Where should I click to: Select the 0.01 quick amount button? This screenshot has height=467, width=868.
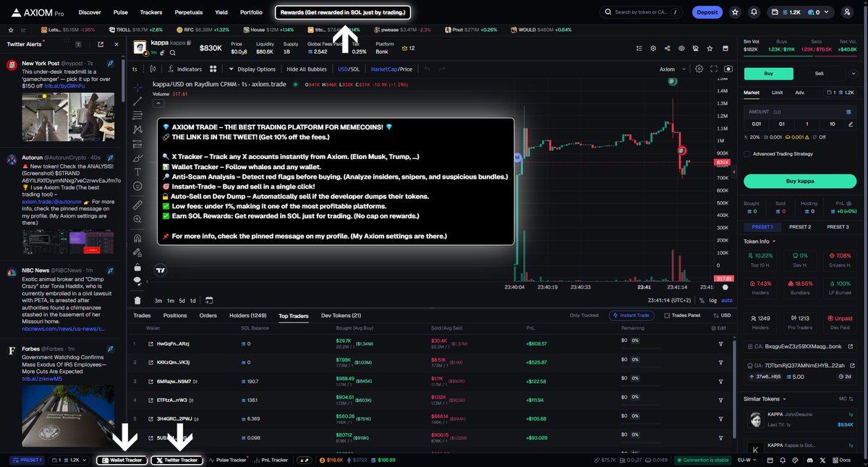click(757, 124)
